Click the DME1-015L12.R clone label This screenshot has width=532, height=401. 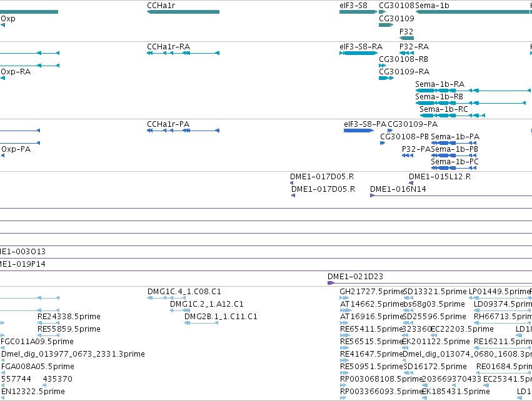click(439, 177)
